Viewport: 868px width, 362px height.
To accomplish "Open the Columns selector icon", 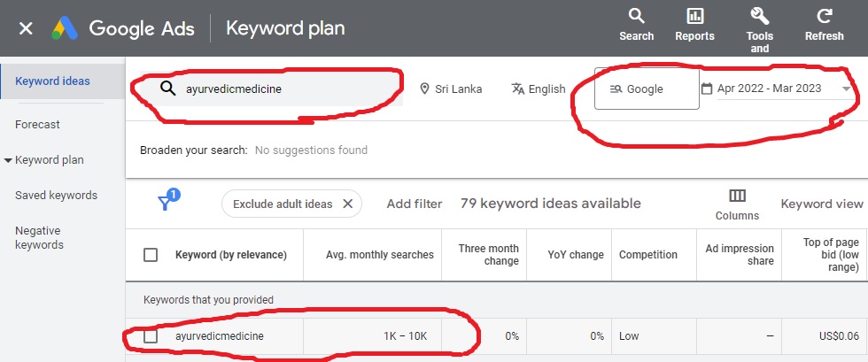I will [x=737, y=196].
